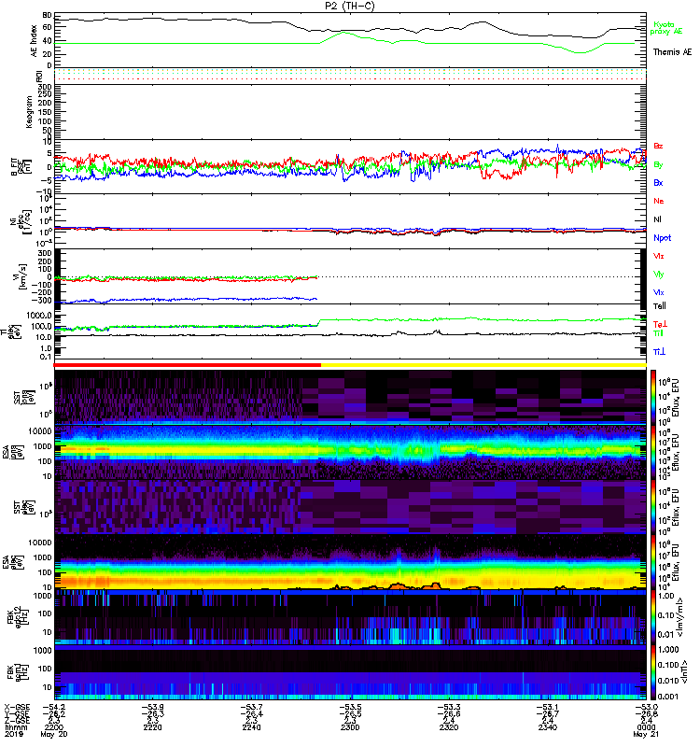Screen dimensions: 700x747
Task: Click the blue Ti perpendicular legend label
Action: click(x=659, y=352)
